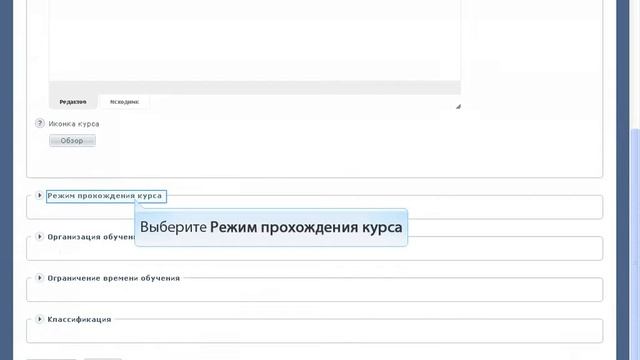Expand the Организация обучения section arrow
Screen dimensions: 640x360
pyautogui.click(x=39, y=237)
